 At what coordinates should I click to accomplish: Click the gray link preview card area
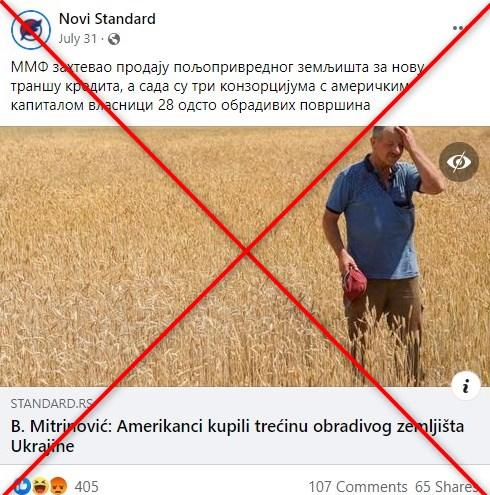[x=245, y=426]
